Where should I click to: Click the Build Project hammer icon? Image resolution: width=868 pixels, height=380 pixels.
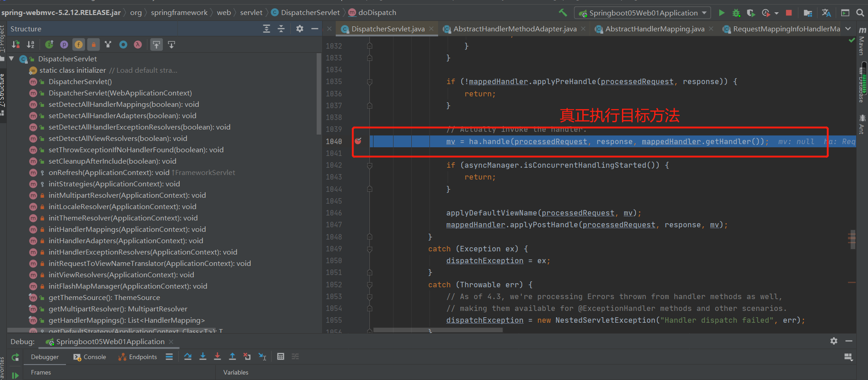pos(563,13)
